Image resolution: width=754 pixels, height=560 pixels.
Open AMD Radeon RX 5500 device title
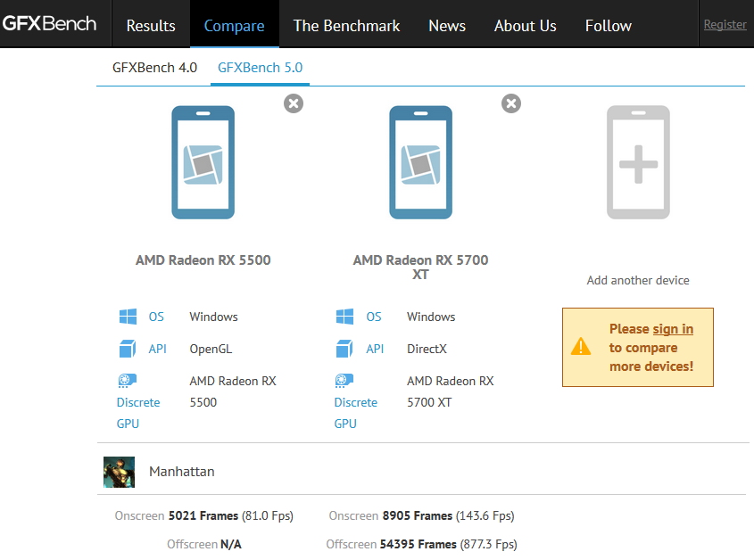pos(203,260)
